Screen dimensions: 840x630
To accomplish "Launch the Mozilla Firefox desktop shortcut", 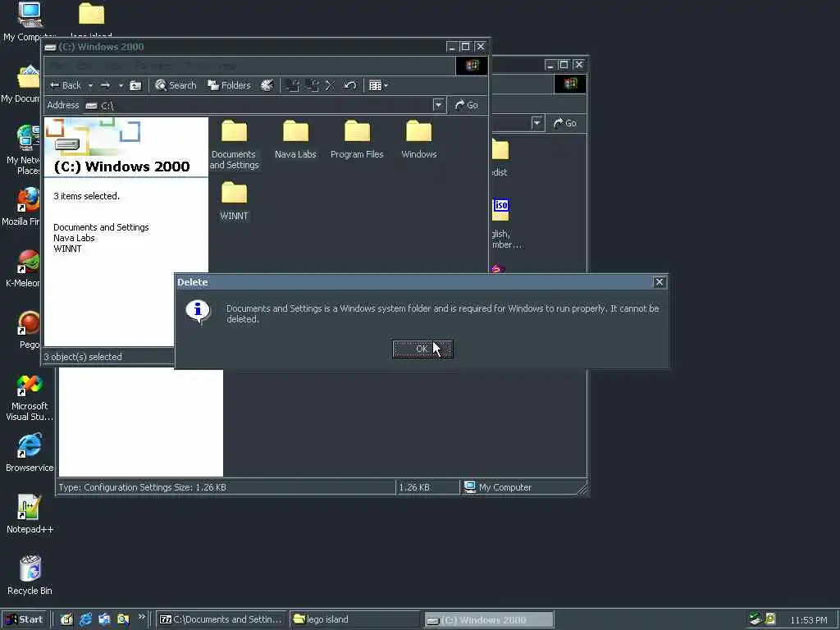I will click(29, 200).
